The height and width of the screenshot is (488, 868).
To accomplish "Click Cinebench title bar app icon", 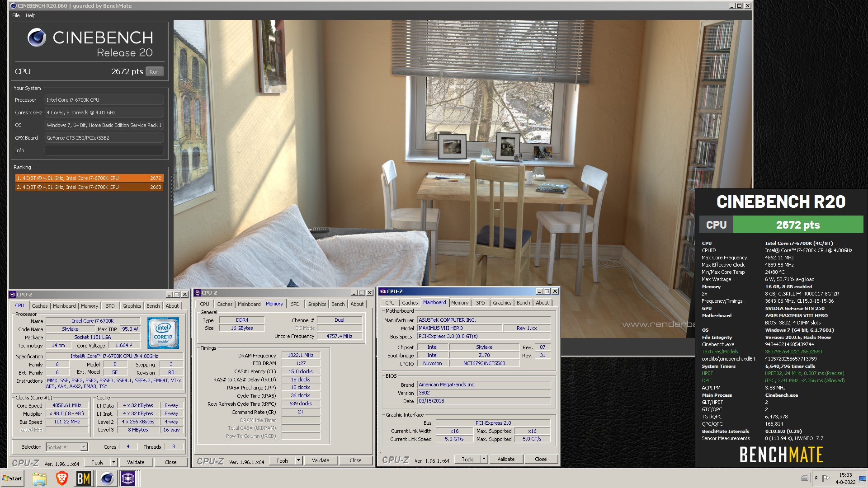I will [14, 6].
